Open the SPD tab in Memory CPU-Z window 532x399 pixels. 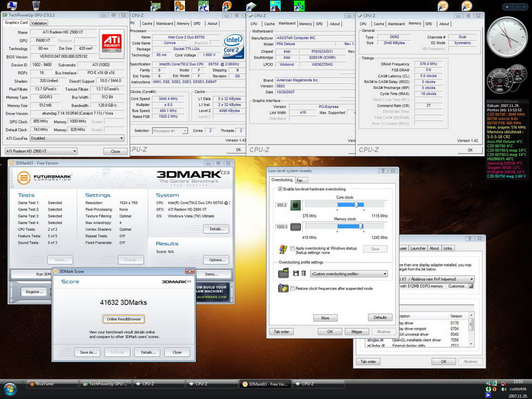pyautogui.click(x=429, y=24)
